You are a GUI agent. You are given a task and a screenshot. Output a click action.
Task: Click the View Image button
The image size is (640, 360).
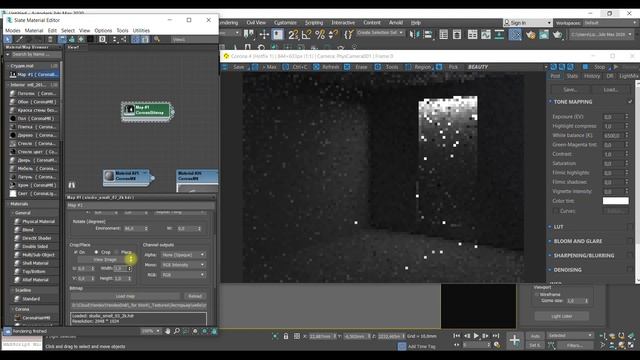pyautogui.click(x=105, y=260)
